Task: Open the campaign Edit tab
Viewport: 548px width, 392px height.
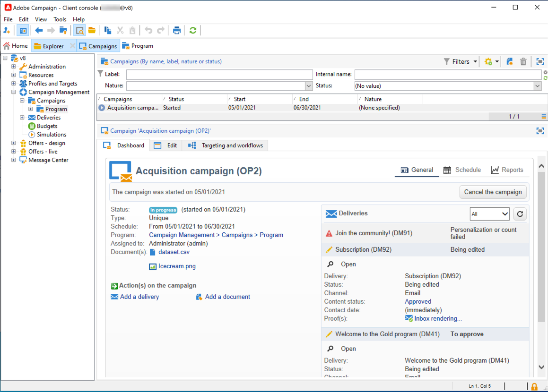Action: [165, 145]
